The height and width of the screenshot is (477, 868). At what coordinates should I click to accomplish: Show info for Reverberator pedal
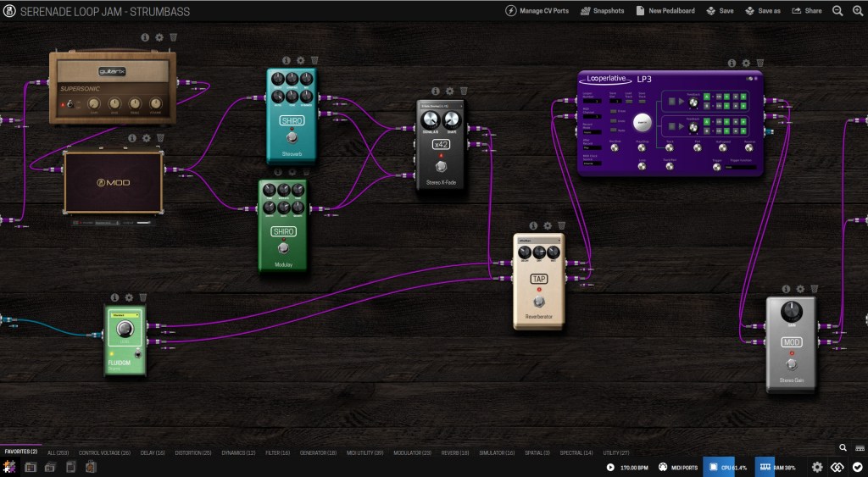[533, 225]
